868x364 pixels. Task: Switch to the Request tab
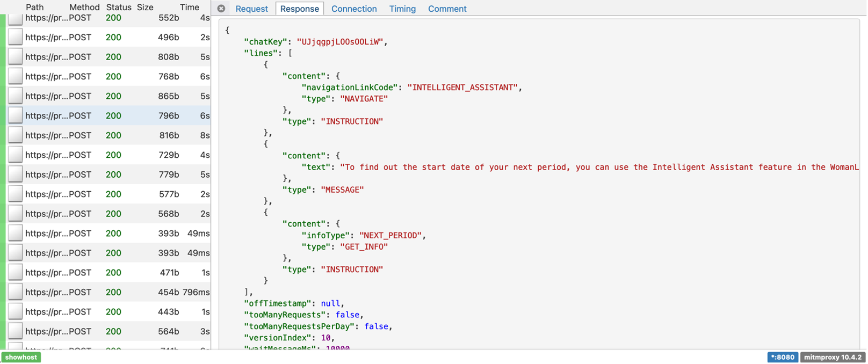[x=251, y=9]
